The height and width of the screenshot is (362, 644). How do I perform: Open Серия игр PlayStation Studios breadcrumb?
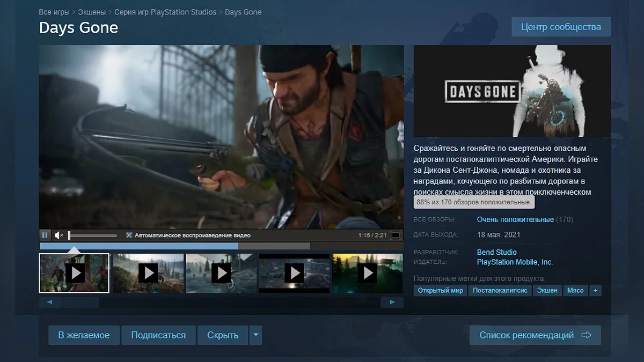click(x=165, y=12)
